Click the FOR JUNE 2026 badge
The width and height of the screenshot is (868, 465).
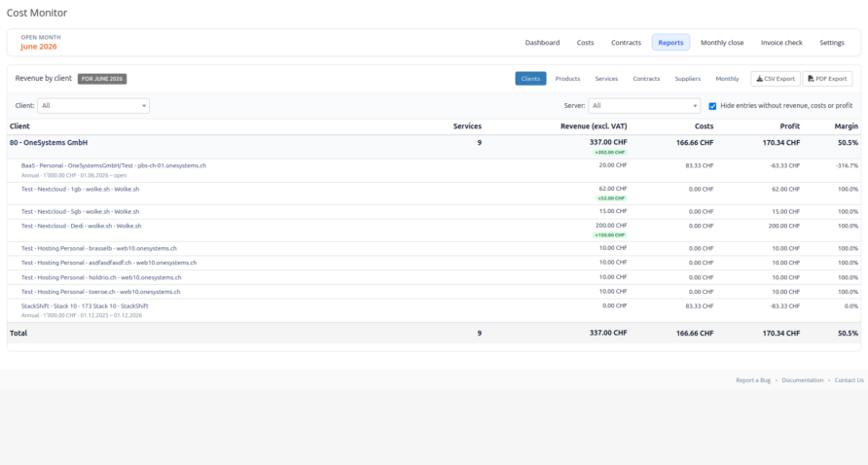click(x=102, y=79)
